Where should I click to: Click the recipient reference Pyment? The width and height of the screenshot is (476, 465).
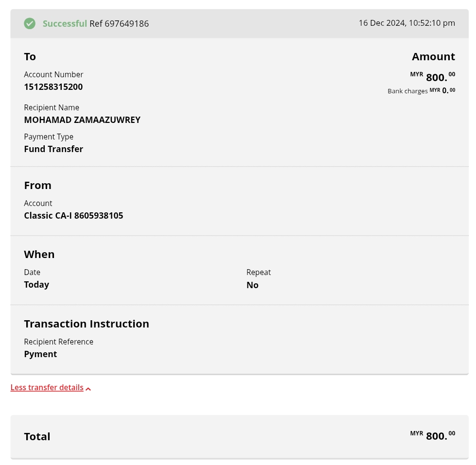[40, 354]
